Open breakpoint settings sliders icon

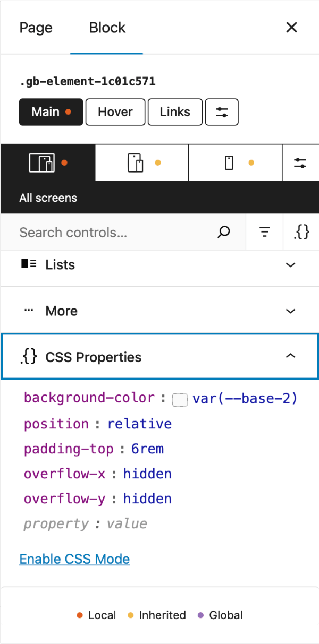click(300, 162)
